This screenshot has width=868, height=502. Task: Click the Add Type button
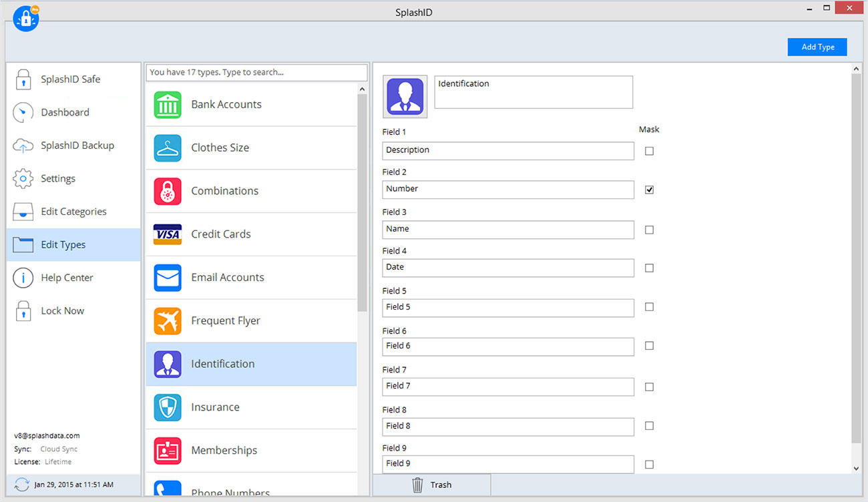[x=817, y=47]
